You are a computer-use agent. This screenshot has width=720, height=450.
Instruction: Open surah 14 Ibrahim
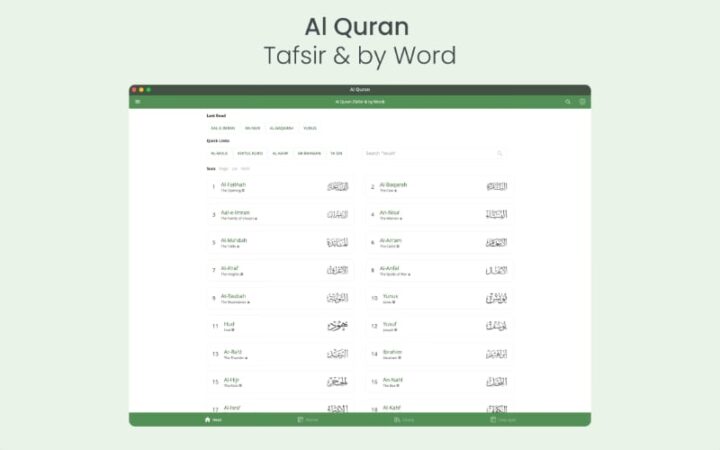pos(439,354)
